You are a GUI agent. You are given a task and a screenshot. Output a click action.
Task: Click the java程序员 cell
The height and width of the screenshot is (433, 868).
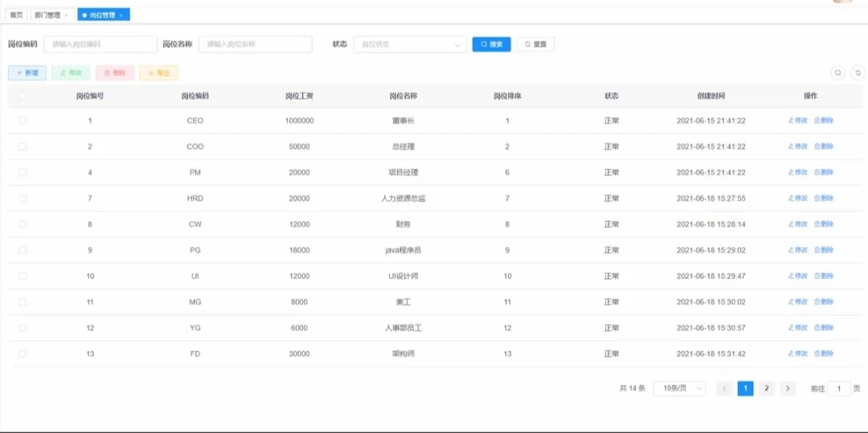pos(403,250)
